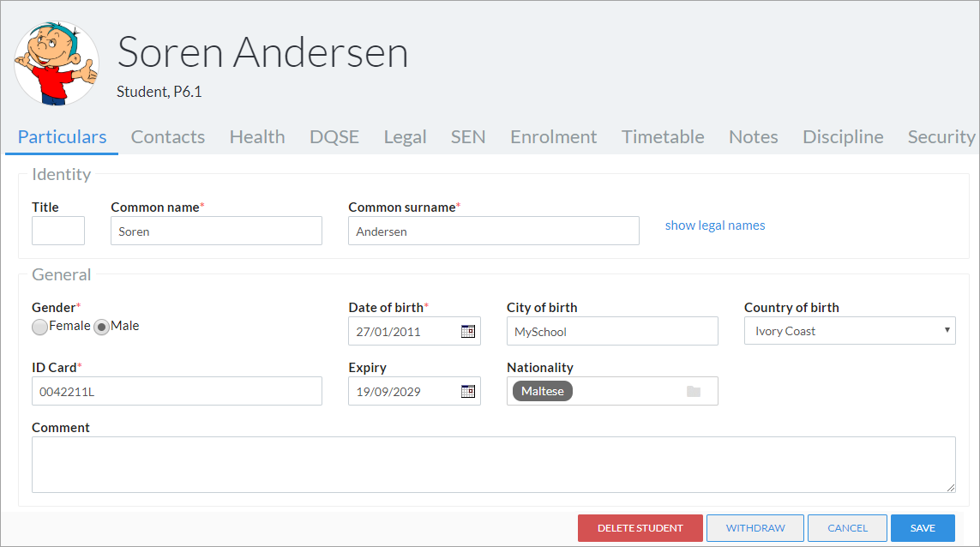Edit the City of birth field
The height and width of the screenshot is (547, 980).
[612, 331]
